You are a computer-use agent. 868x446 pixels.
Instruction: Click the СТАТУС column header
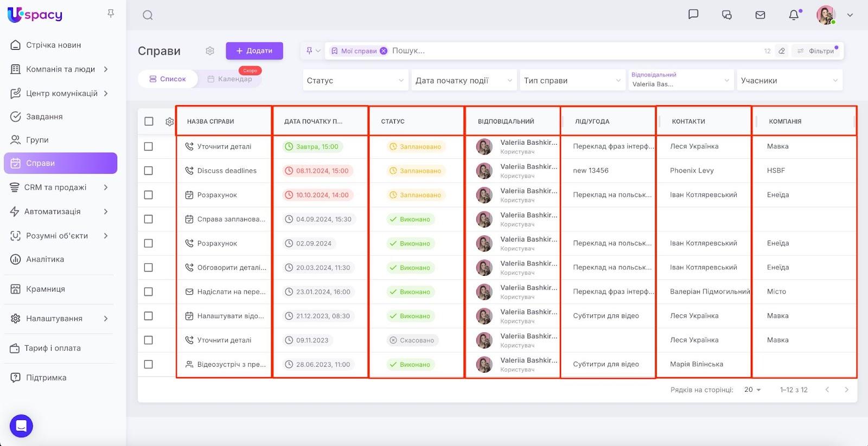click(x=393, y=121)
